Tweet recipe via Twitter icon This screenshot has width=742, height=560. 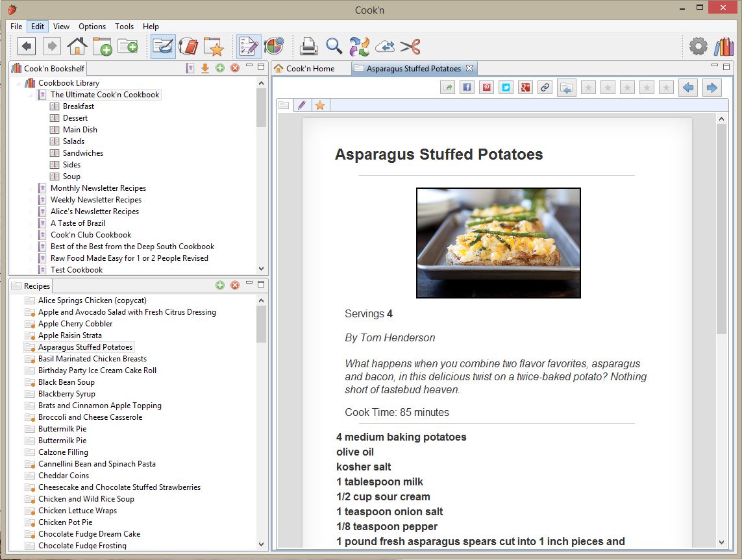coord(506,88)
